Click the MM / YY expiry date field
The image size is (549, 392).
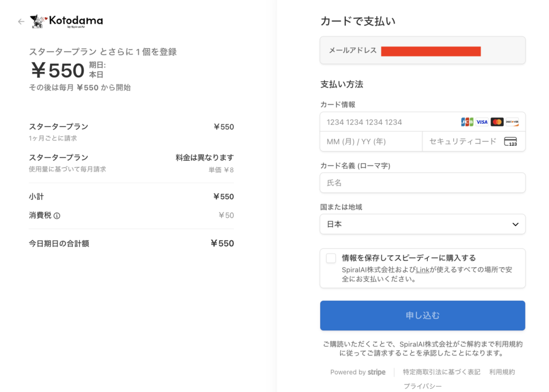(371, 142)
